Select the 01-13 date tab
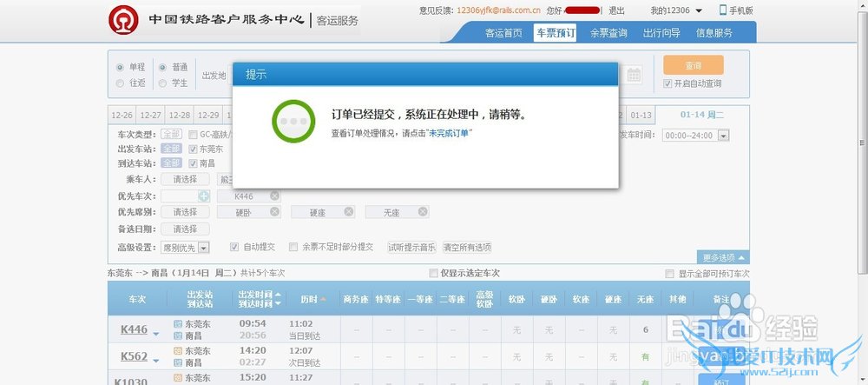 [641, 116]
